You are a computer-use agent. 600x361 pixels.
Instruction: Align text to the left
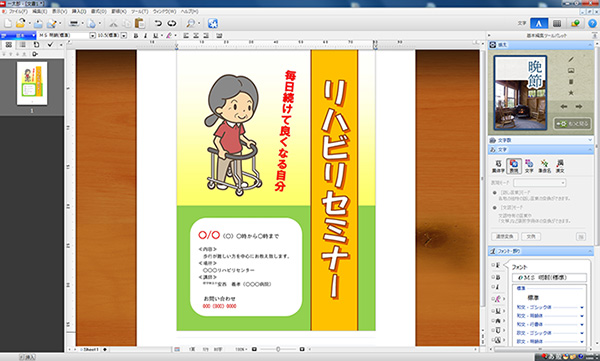[x=186, y=36]
